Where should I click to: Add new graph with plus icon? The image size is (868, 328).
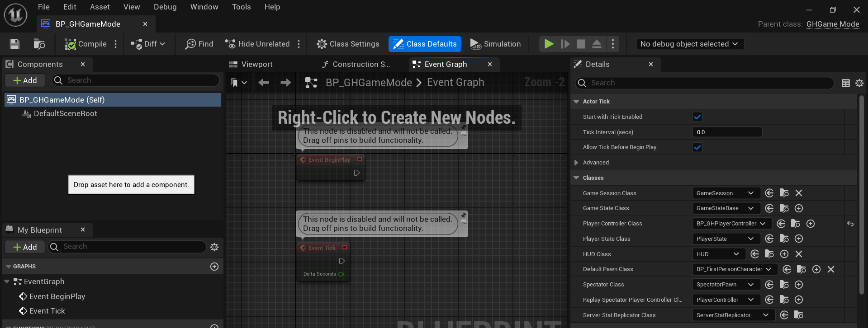tap(214, 267)
